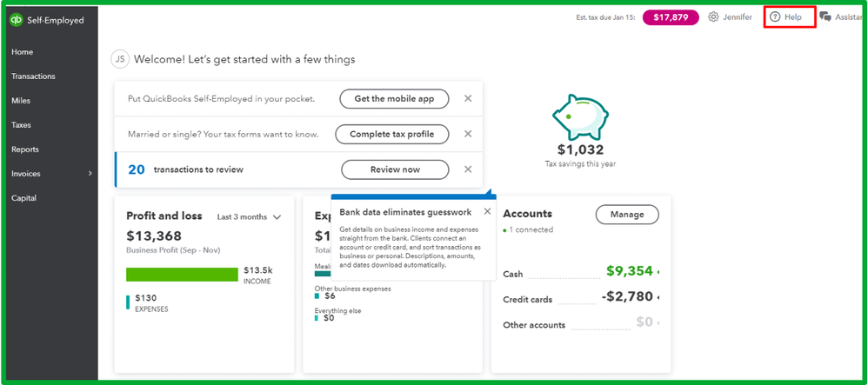Open the Assistant chat icon
The image size is (868, 385).
[825, 17]
